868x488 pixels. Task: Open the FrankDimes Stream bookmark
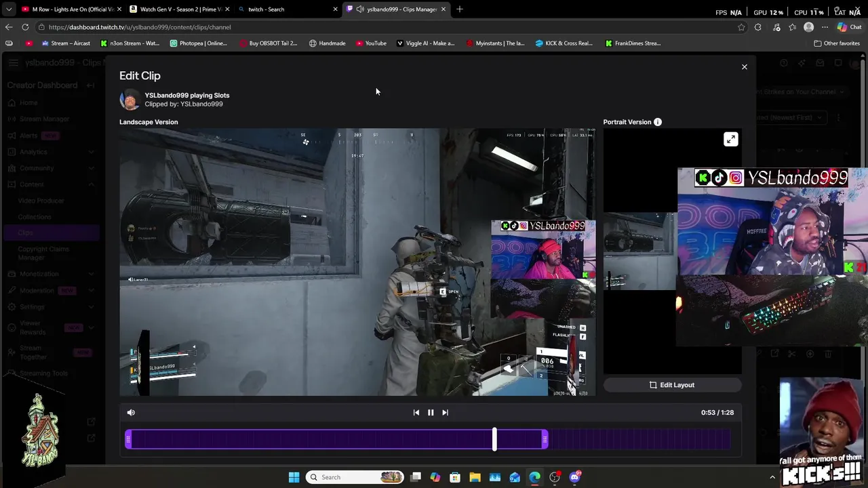pyautogui.click(x=633, y=43)
